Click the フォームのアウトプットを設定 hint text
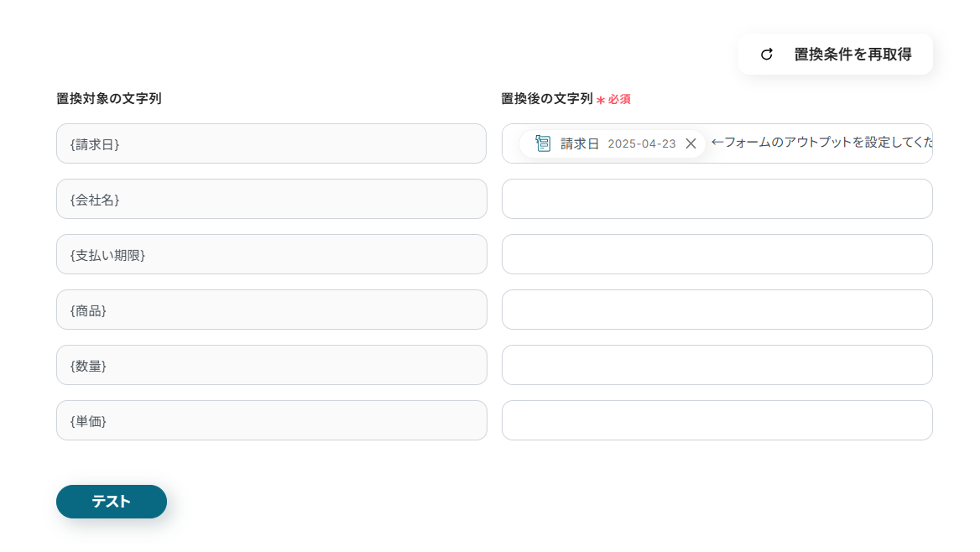Screen dimensions: 980x552 coord(821,143)
